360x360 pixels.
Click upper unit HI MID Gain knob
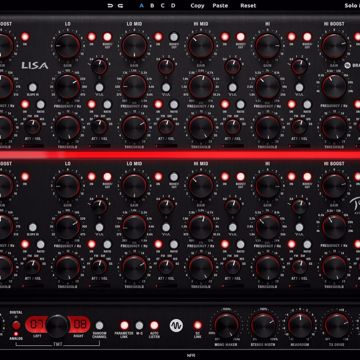point(201,46)
